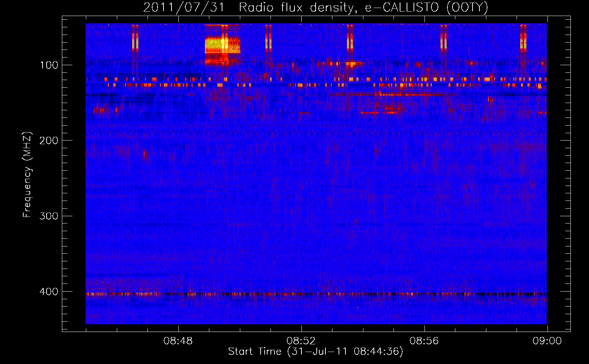
Task: Click the 400 frequency tick label
Action: pos(49,292)
